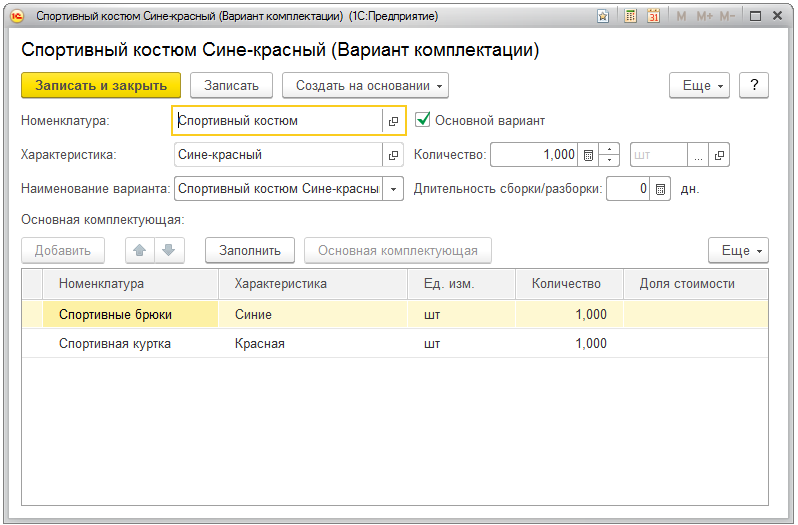
Task: Click Записать и закрыть button
Action: point(101,85)
